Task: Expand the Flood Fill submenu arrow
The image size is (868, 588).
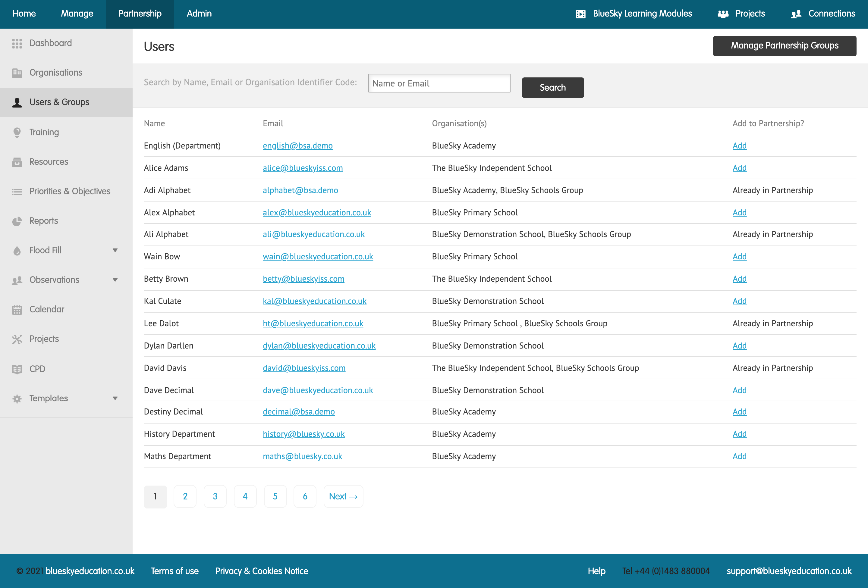Action: coord(115,251)
